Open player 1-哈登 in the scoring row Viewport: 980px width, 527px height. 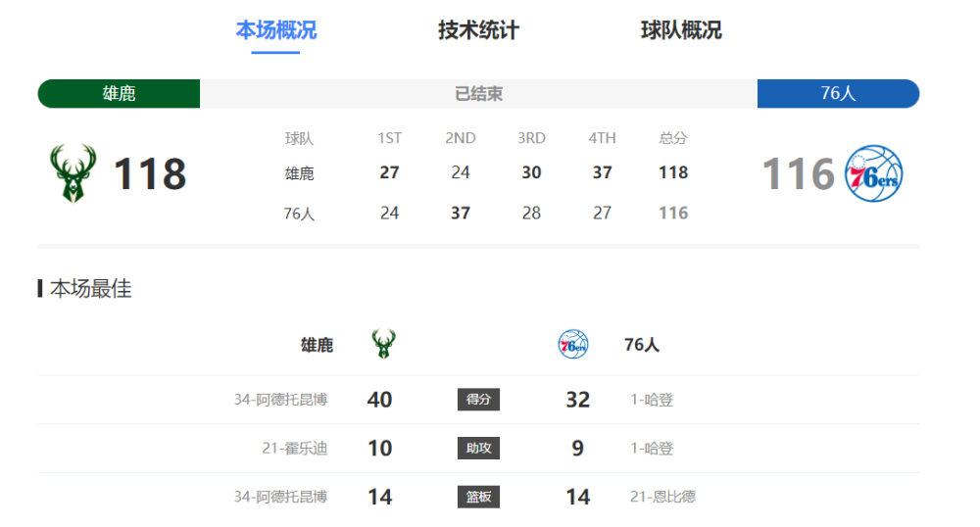tap(652, 400)
